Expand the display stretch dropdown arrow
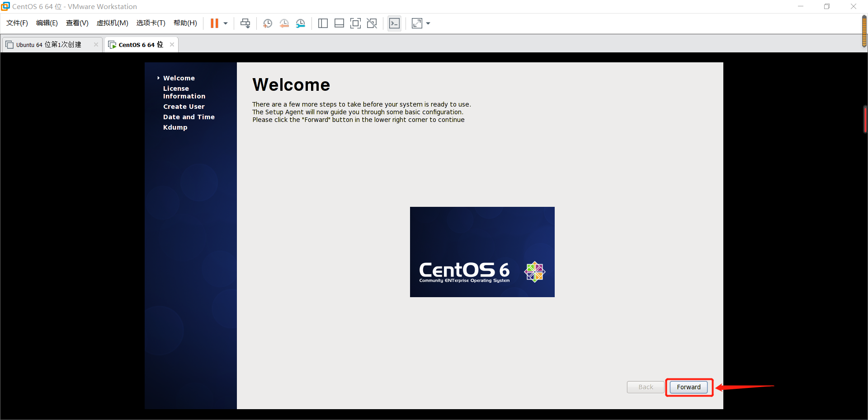This screenshot has width=868, height=420. 428,23
